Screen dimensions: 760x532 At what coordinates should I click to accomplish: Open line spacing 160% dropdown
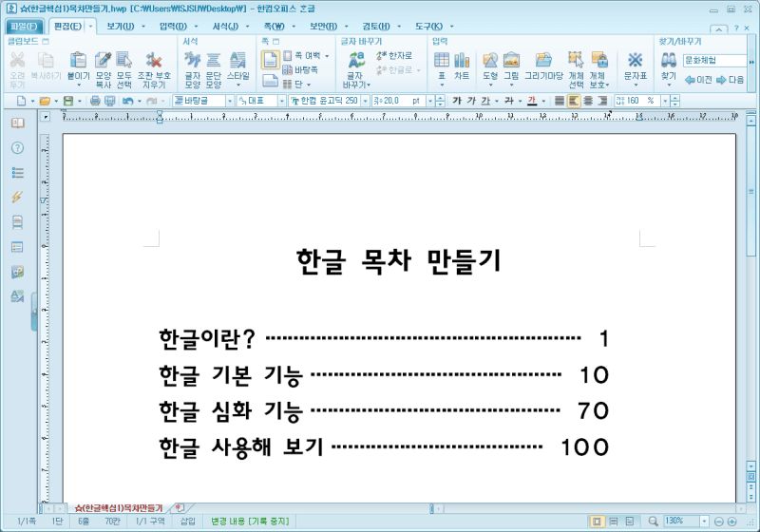[x=665, y=101]
